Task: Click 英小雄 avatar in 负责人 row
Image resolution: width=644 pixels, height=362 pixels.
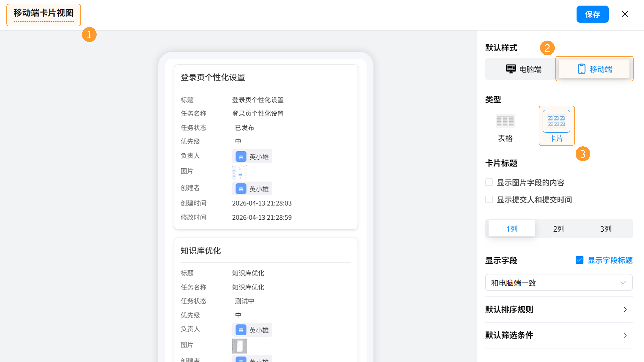Action: (x=241, y=157)
